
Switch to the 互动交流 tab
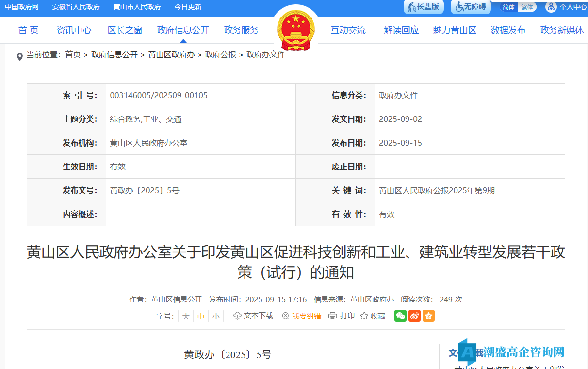coord(348,30)
